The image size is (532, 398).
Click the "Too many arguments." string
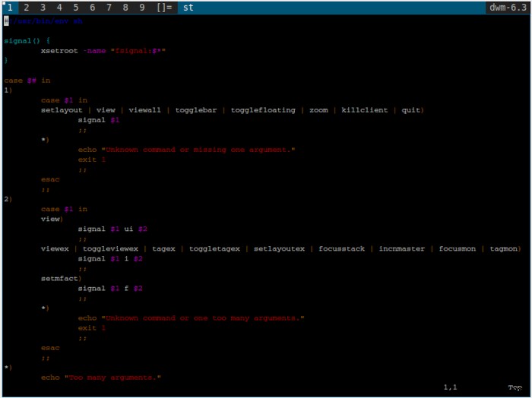coord(112,377)
